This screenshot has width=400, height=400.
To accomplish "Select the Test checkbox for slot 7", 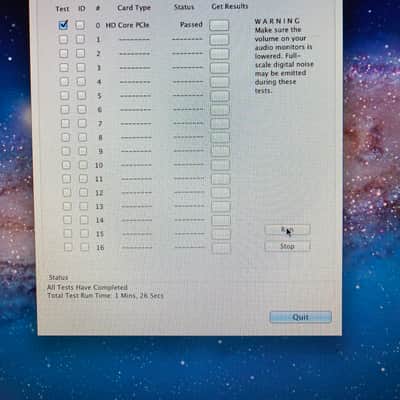I will click(65, 124).
